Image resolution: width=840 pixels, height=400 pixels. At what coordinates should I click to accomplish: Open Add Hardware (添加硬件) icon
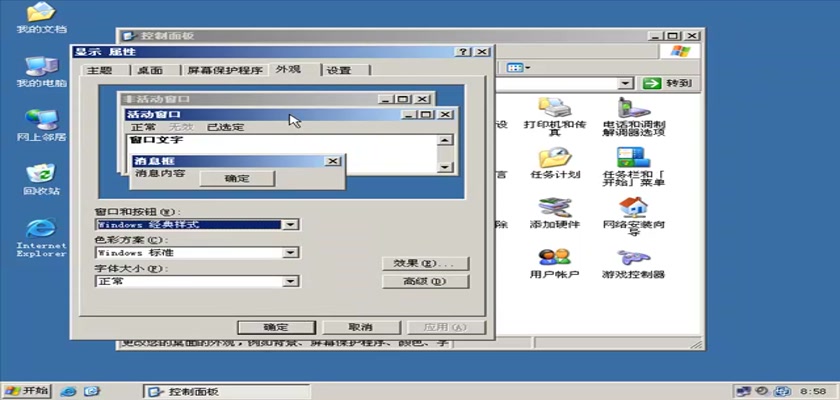pos(554,213)
